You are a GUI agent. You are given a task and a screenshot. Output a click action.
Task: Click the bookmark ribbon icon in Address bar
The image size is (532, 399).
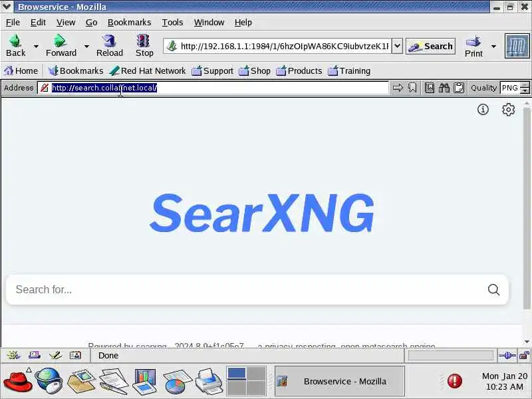click(x=412, y=88)
